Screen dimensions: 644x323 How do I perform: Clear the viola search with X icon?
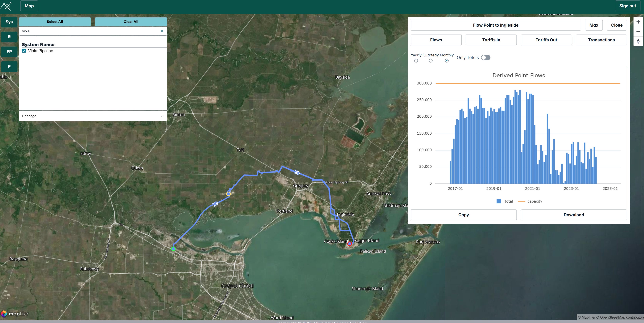[162, 31]
